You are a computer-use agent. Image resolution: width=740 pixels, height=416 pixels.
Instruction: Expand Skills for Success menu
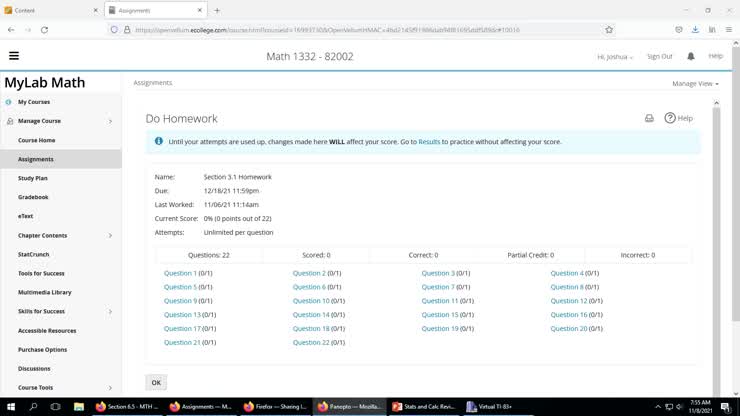(110, 311)
